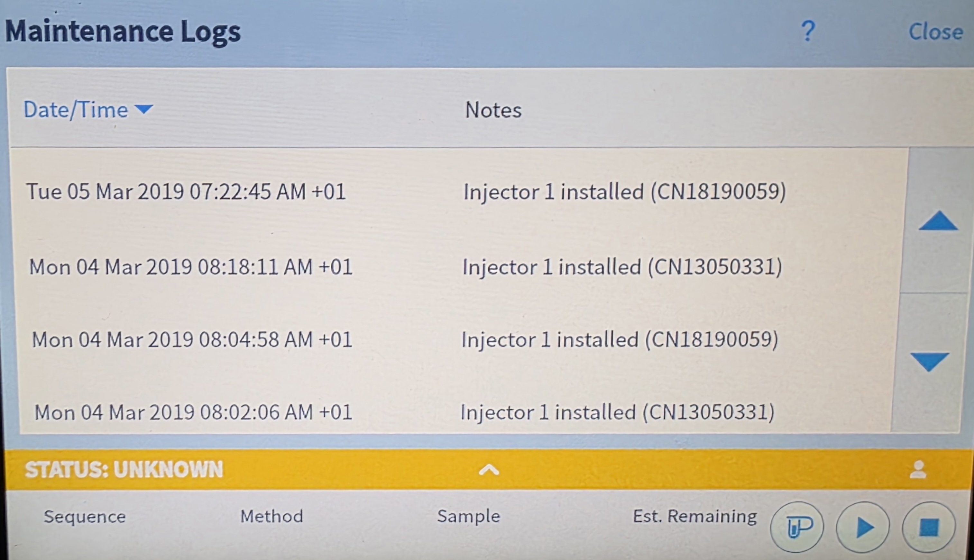Click the STATUS: UNKNOWN banner text
Viewport: 974px width, 560px height.
tap(124, 470)
